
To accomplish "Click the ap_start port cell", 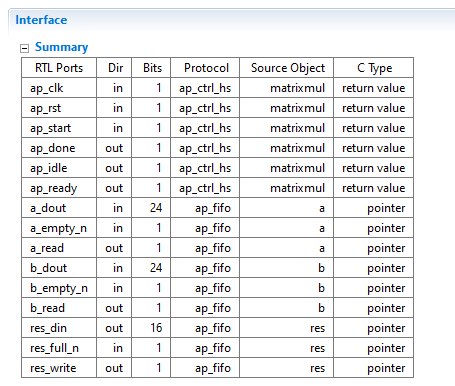I will (59, 128).
